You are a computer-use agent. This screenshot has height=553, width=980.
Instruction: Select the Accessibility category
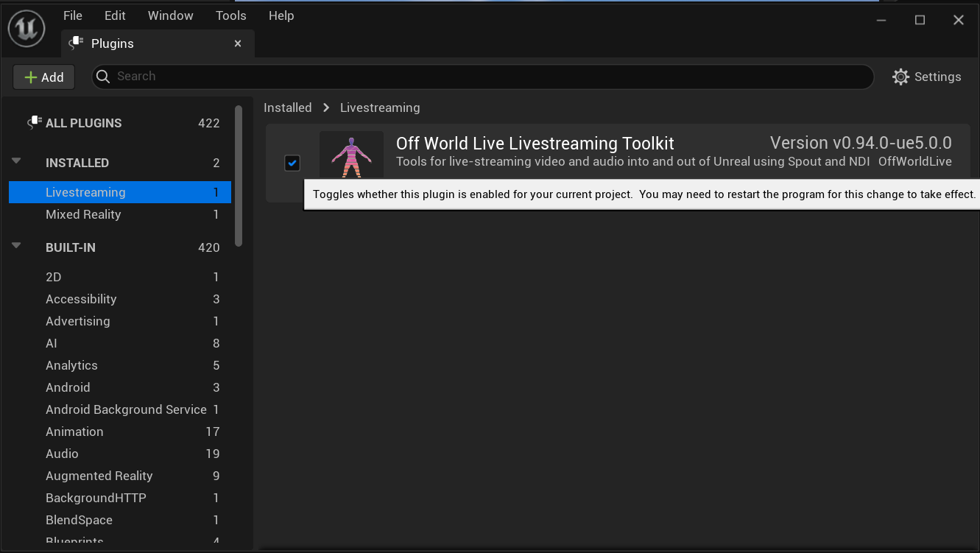[x=120, y=299]
